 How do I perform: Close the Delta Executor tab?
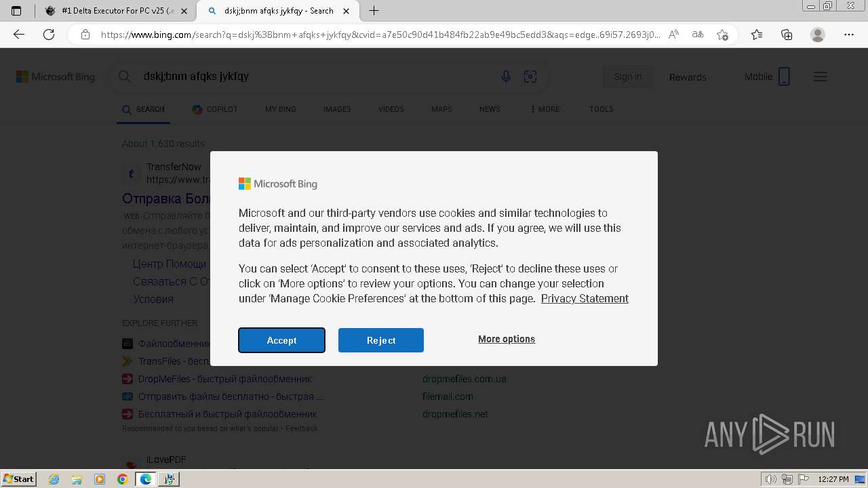pos(184,11)
